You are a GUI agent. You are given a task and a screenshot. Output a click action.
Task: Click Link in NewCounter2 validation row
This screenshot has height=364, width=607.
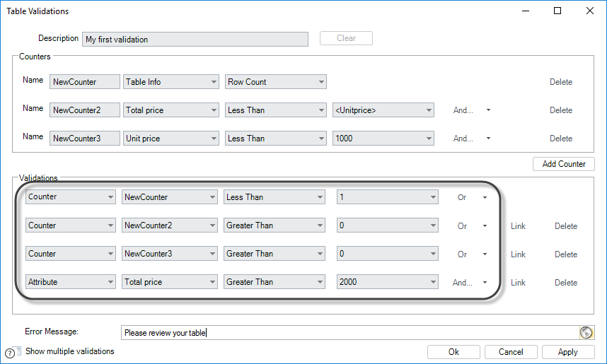[x=518, y=226]
